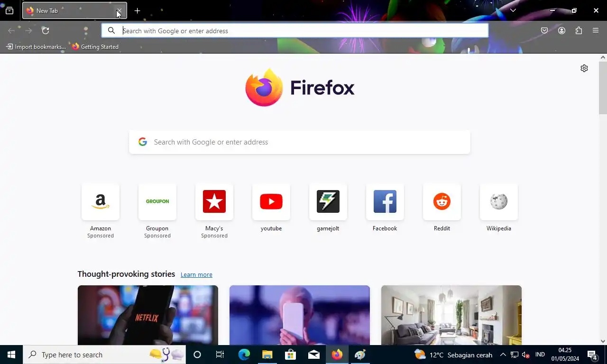Open the Paint app taskbar icon

(360, 355)
